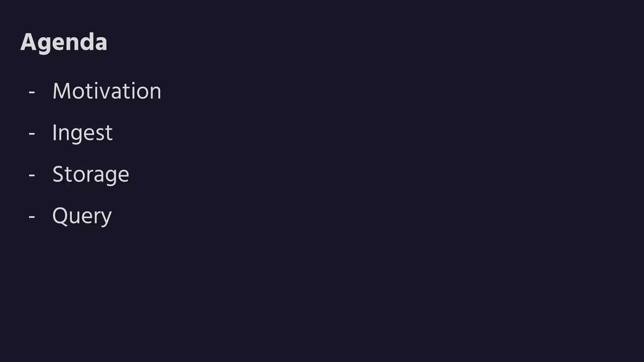Place cursor at final "n" of Motivation
The image size is (644, 362).
(155, 93)
